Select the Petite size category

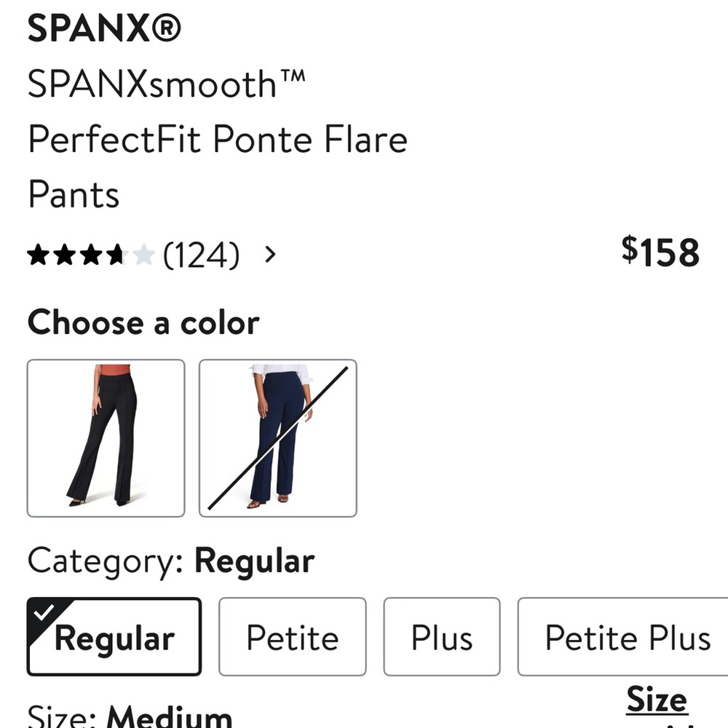click(x=293, y=636)
